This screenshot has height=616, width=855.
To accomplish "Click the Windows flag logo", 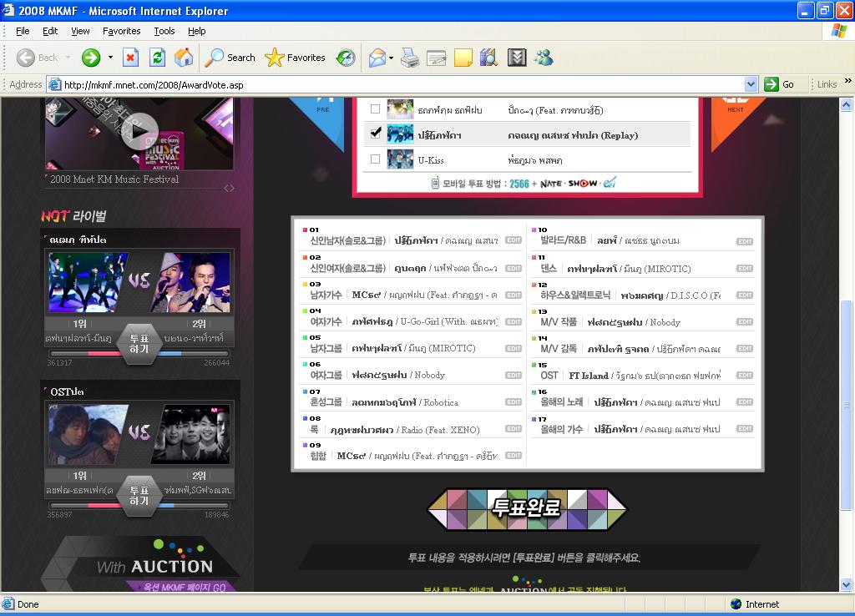I will tap(838, 31).
